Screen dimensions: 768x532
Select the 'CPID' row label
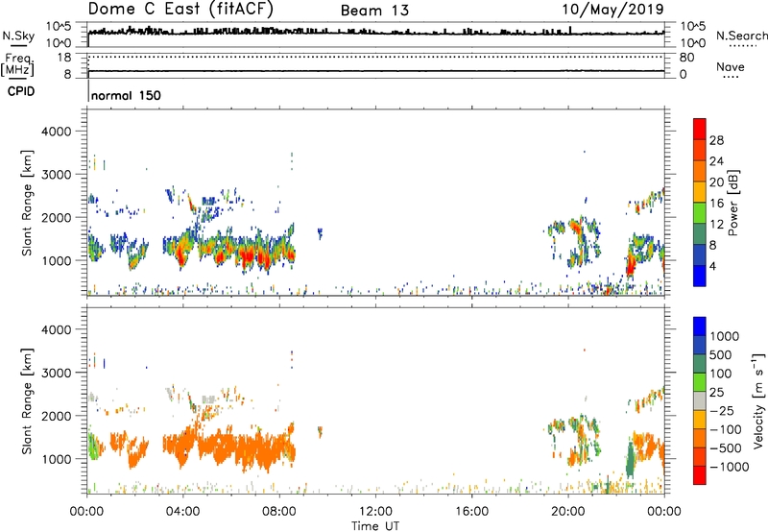pyautogui.click(x=21, y=91)
